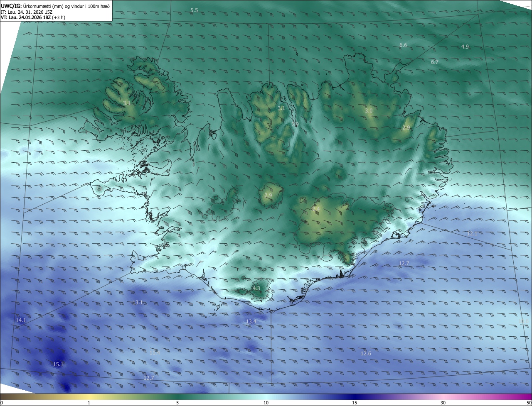Click the color scale tick labeled 1
The image size is (532, 406).
coord(89,403)
